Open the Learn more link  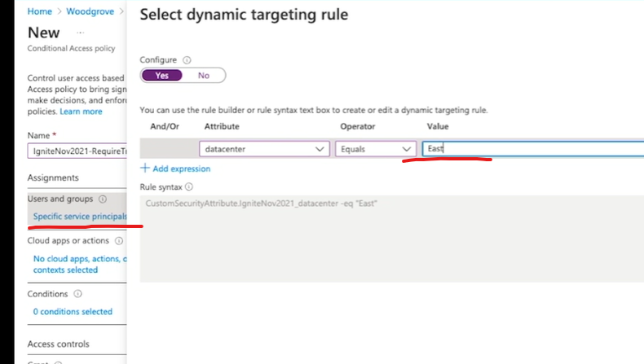click(x=81, y=112)
